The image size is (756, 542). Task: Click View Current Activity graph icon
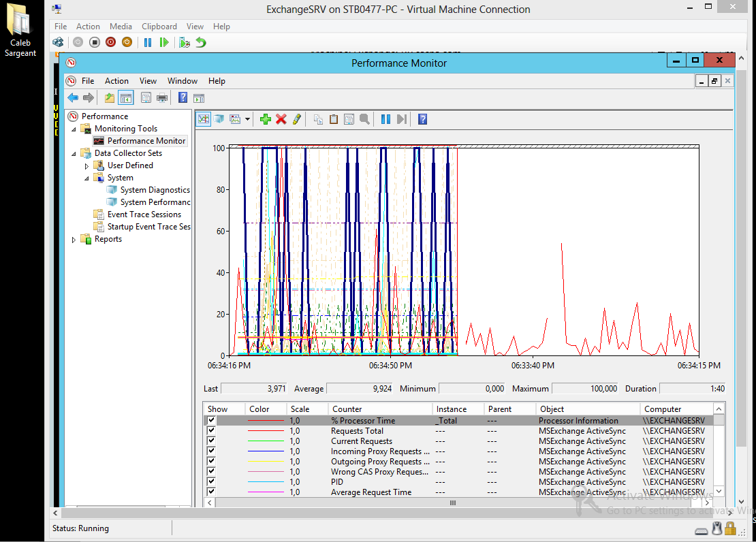coord(204,119)
